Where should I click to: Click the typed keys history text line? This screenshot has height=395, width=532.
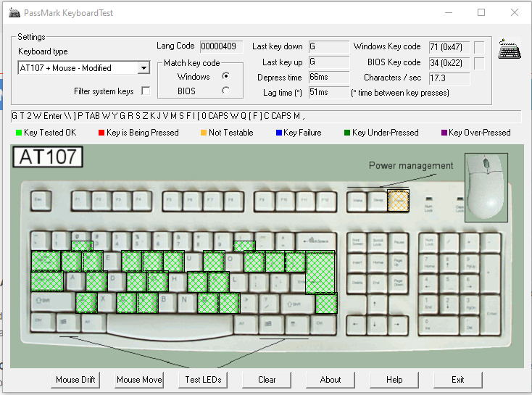click(266, 116)
